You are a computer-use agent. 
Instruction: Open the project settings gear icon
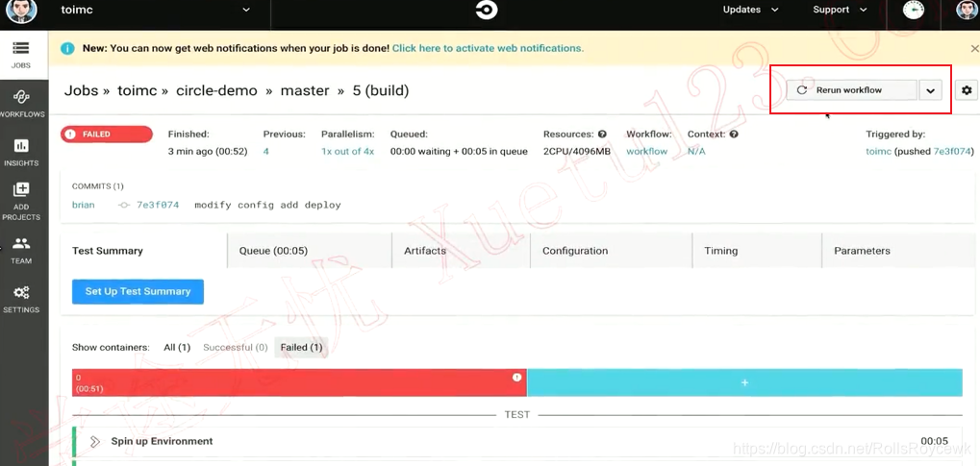(967, 90)
